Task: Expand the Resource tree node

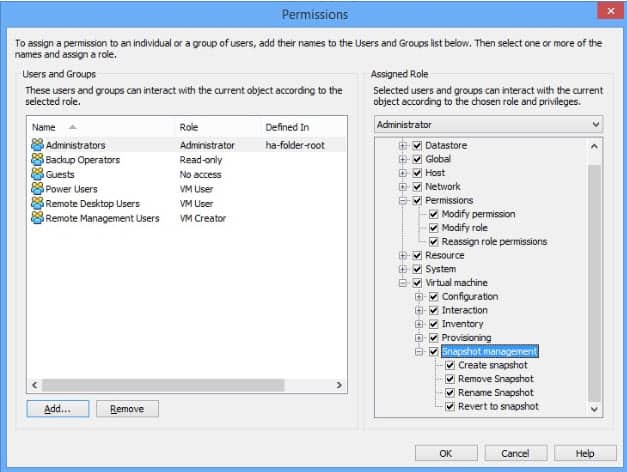Action: 403,255
